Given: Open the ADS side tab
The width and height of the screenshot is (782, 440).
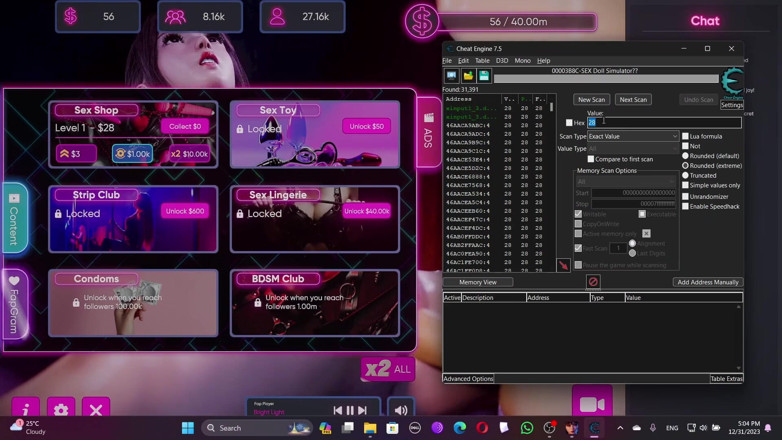Looking at the screenshot, I should 428,132.
